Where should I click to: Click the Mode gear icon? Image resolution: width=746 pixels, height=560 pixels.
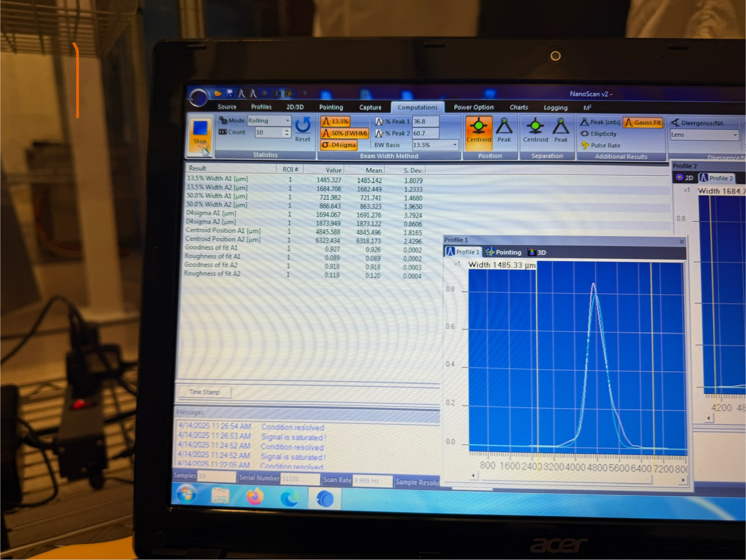coord(223,120)
